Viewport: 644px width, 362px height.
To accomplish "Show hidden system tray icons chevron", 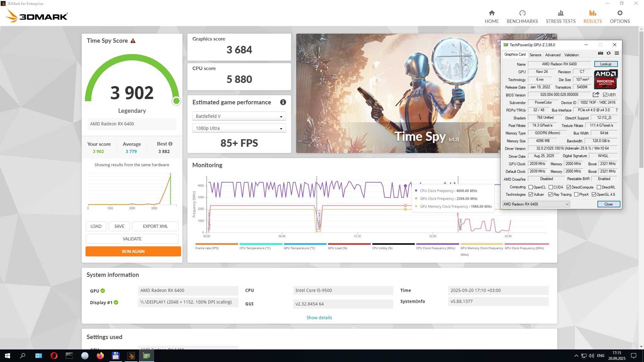I will click(x=576, y=356).
